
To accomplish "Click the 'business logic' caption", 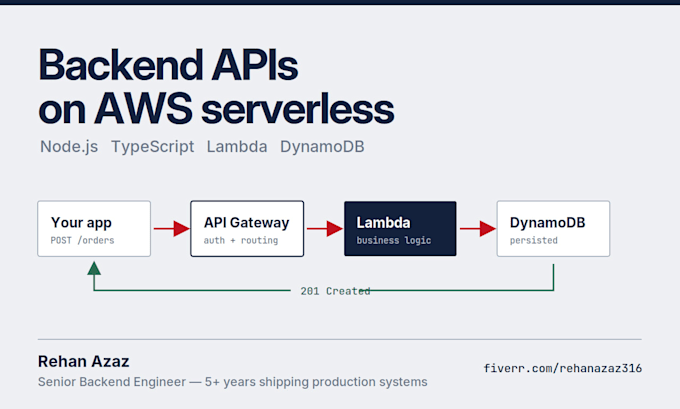I will [394, 240].
